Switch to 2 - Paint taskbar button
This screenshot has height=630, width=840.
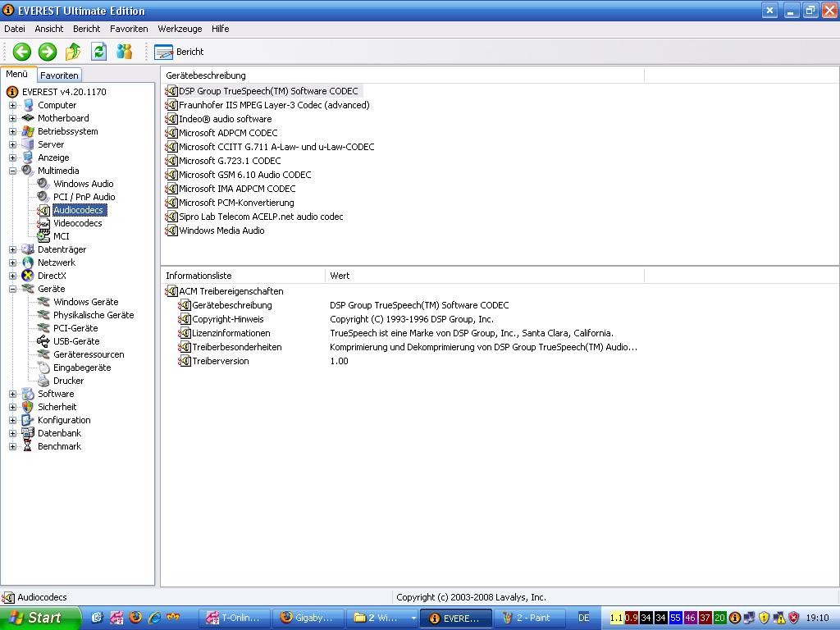click(530, 619)
